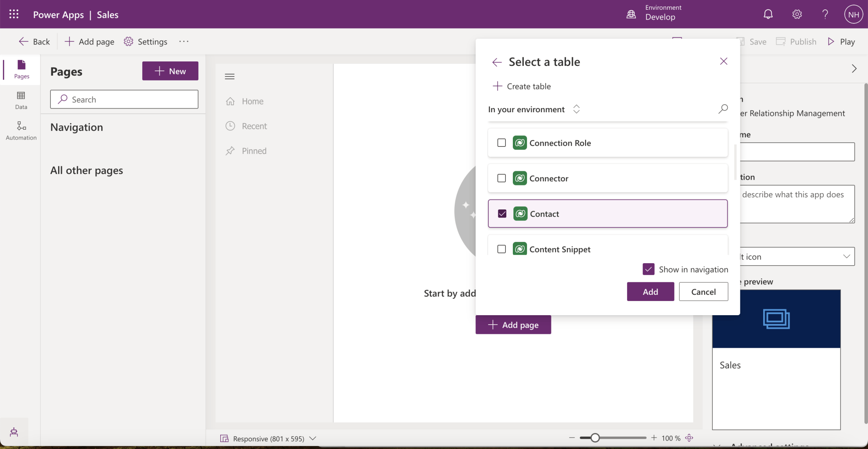Open the help menu
868x449 pixels.
[825, 14]
